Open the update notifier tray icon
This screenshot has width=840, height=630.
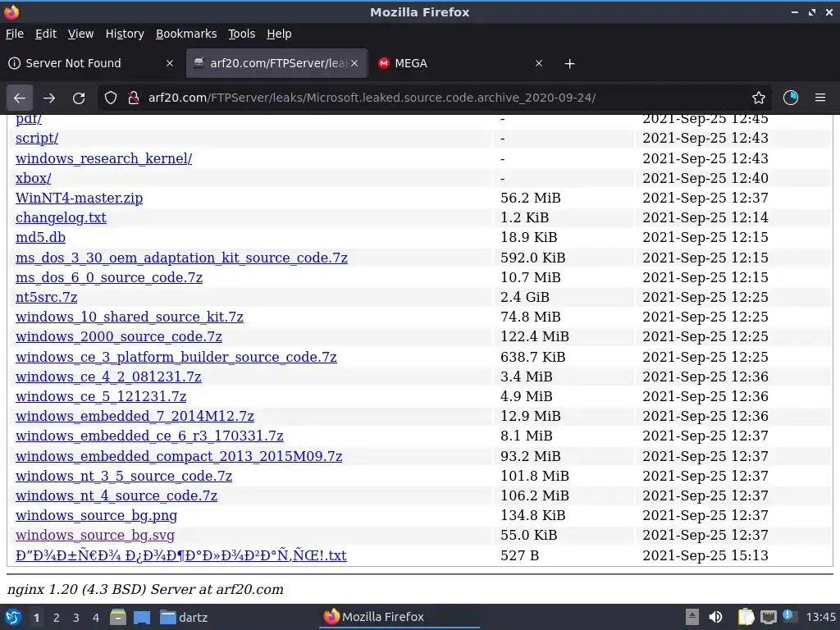tap(788, 616)
